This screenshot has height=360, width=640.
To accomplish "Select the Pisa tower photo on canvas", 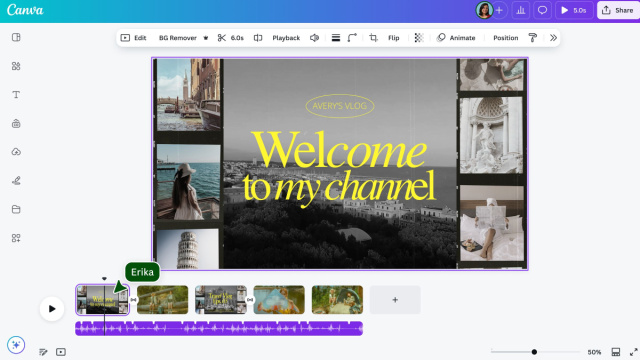I will [x=188, y=249].
